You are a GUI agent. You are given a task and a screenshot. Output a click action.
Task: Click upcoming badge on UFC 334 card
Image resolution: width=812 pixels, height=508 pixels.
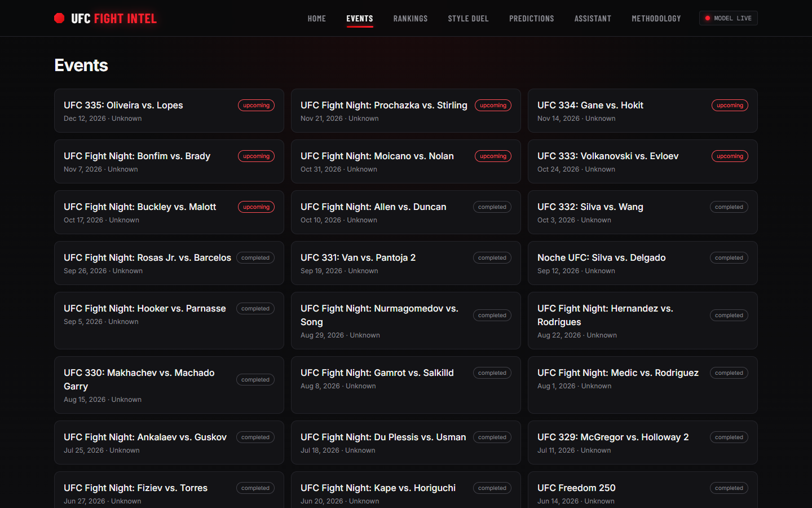[730, 106]
